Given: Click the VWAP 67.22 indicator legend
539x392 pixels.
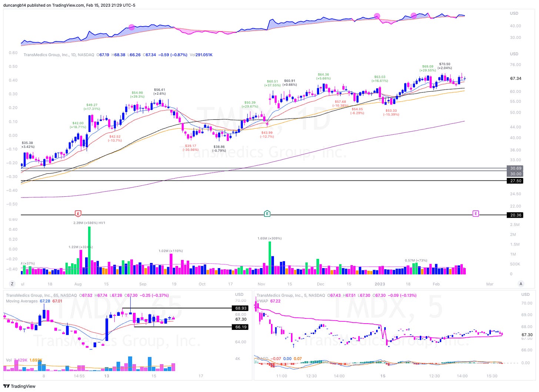Looking at the screenshot, I should tap(269, 301).
